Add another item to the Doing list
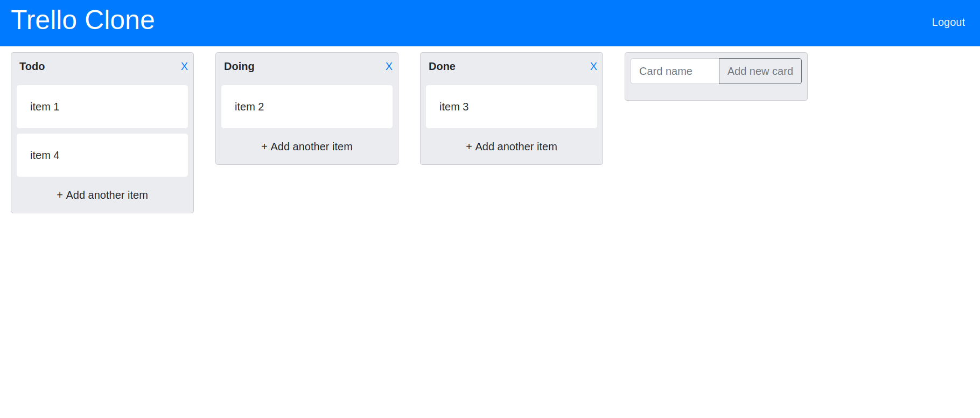This screenshot has height=418, width=980. tap(307, 147)
